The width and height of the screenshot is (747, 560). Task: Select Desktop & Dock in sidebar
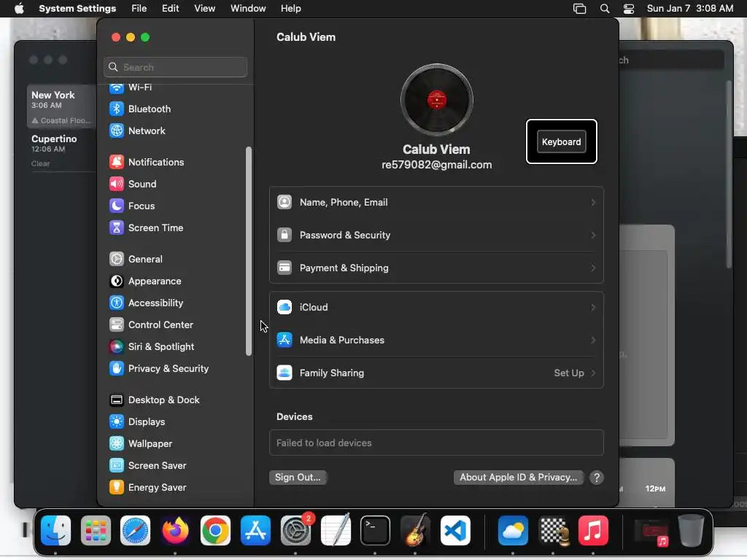point(155,400)
